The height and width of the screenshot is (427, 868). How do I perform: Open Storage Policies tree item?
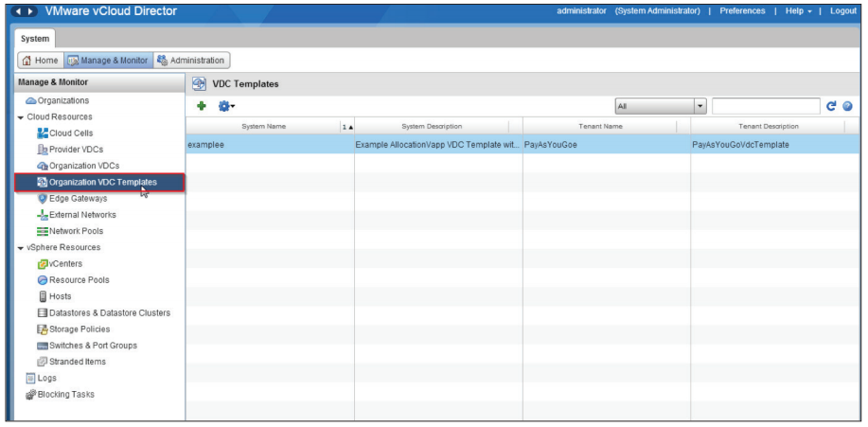click(x=80, y=329)
